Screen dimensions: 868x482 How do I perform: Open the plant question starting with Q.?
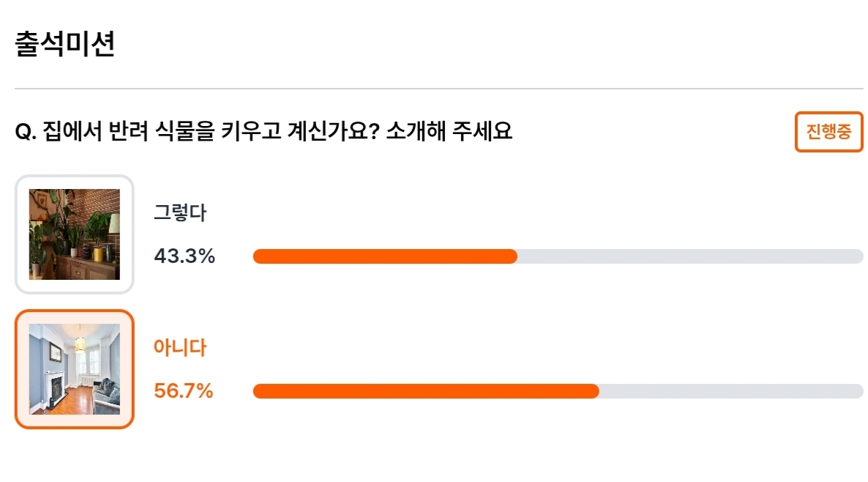coord(263,131)
